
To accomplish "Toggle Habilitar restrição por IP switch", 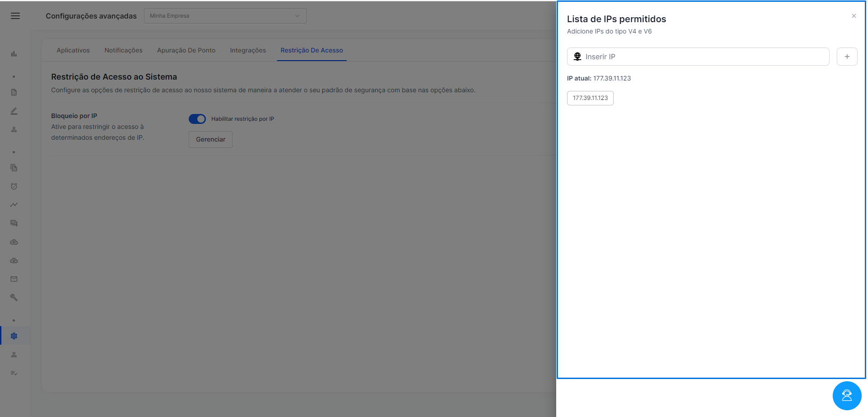I will coord(197,119).
